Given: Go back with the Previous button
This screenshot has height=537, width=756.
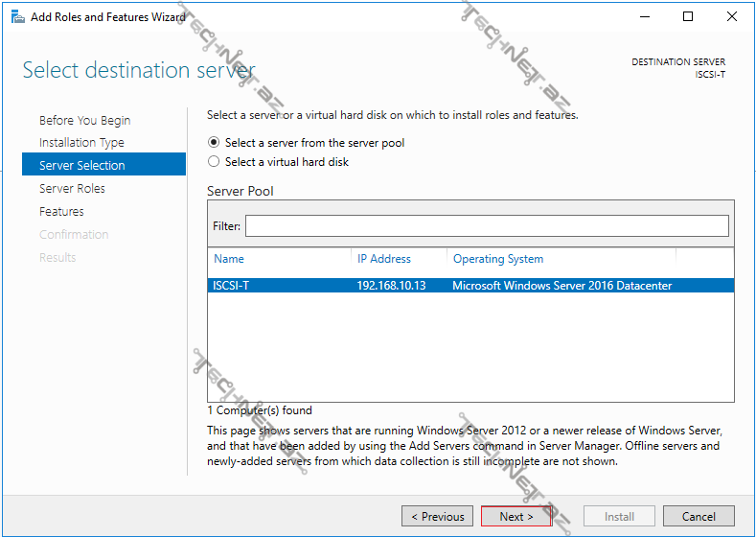Looking at the screenshot, I should point(437,516).
